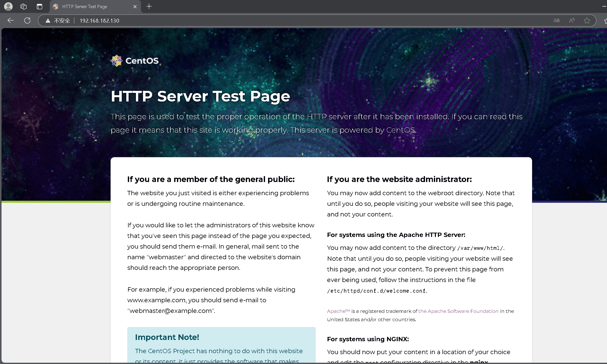
Task: Open the translate page icon
Action: tap(556, 21)
